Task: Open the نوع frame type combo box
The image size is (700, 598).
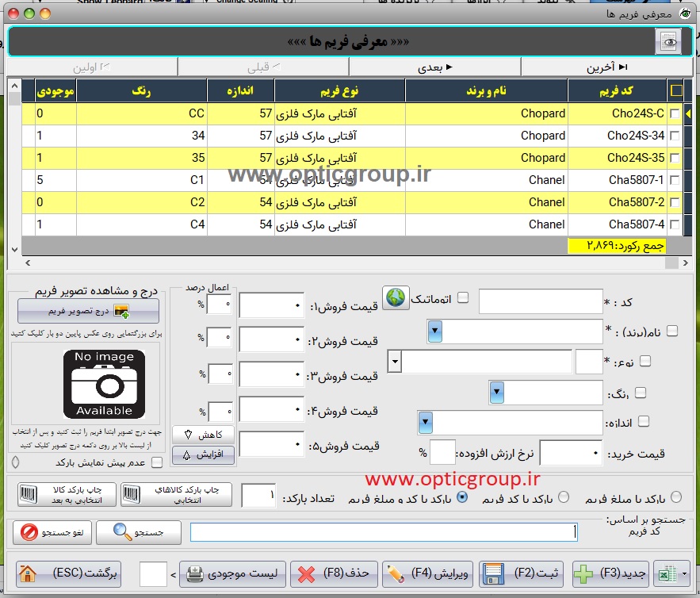Action: (395, 362)
